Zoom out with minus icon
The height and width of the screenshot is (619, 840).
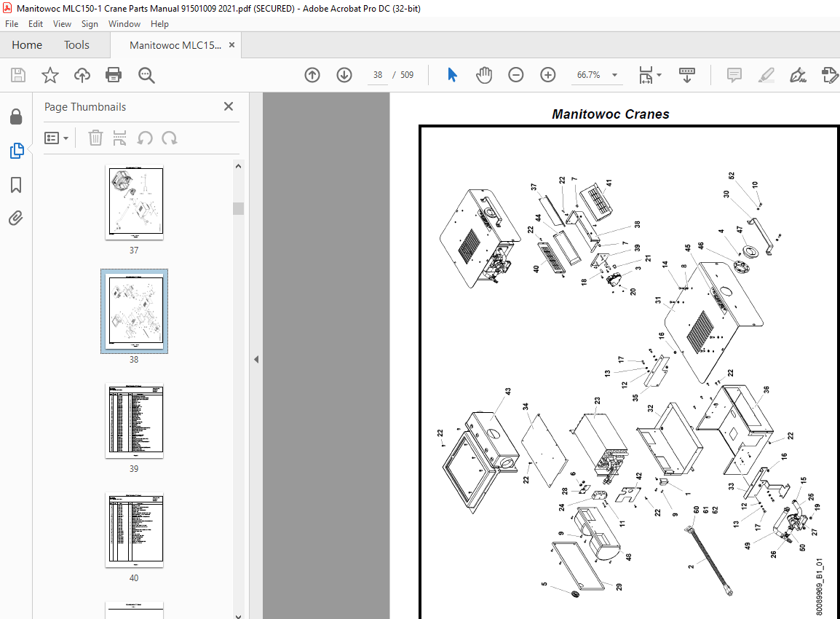point(516,75)
